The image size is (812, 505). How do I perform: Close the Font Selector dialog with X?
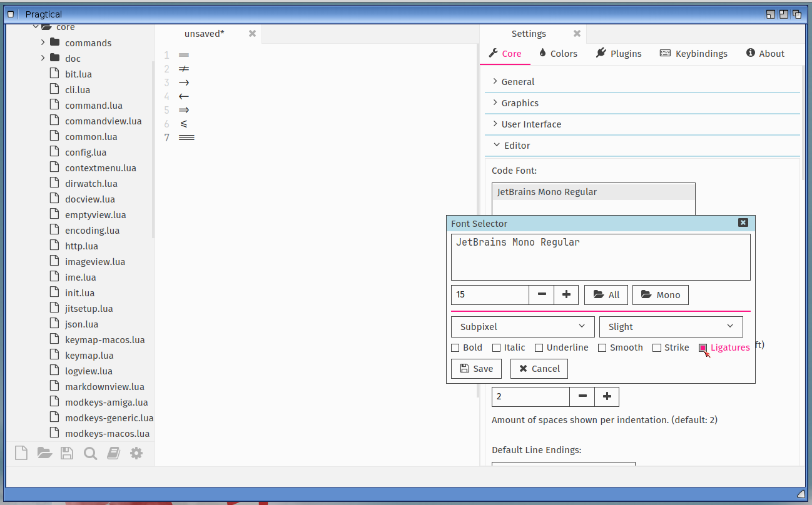(x=743, y=222)
